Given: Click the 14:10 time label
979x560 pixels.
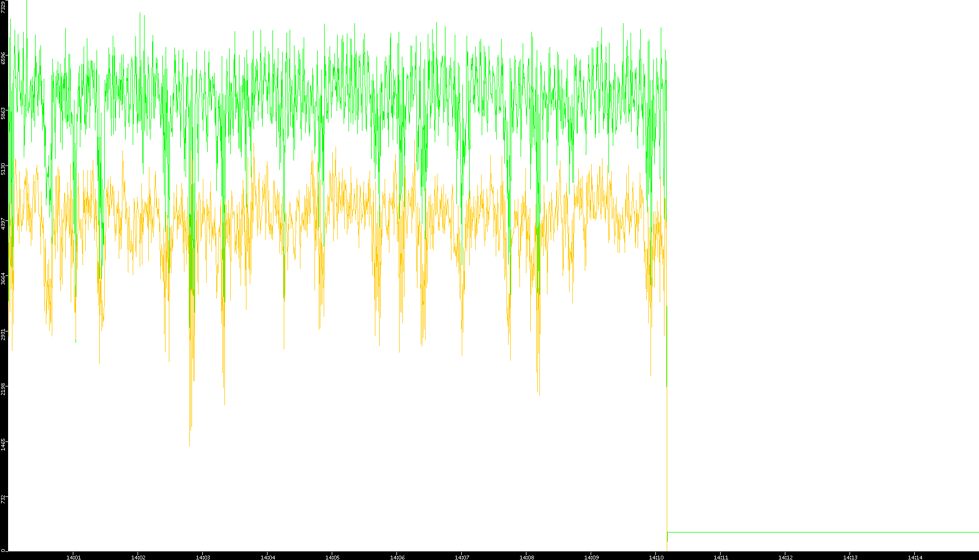Looking at the screenshot, I should (x=656, y=557).
